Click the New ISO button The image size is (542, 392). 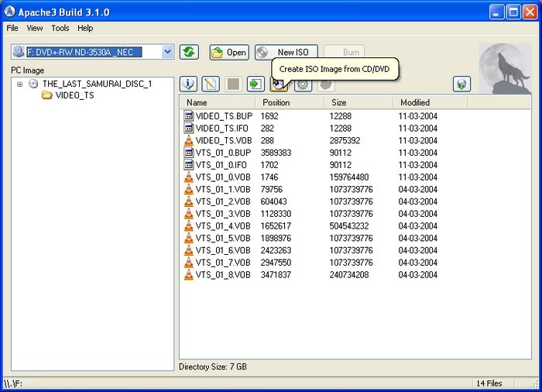click(x=286, y=52)
